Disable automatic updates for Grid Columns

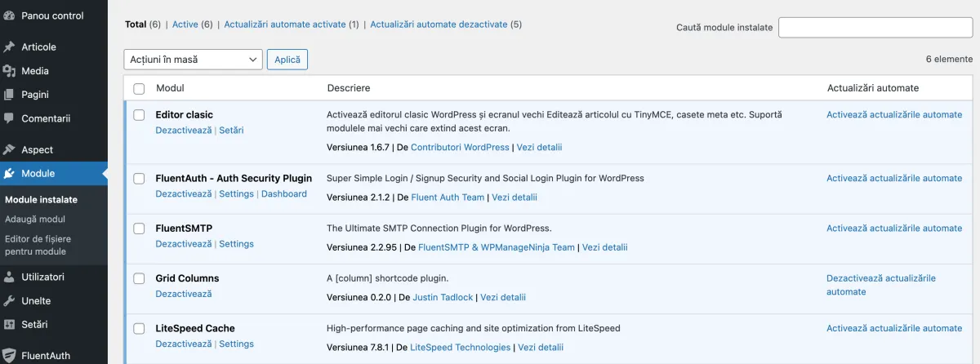coord(881,285)
